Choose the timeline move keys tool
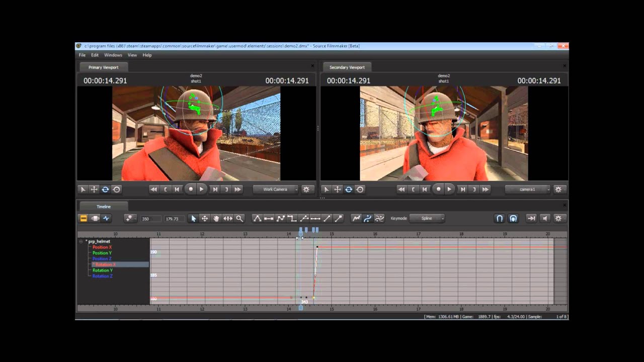The width and height of the screenshot is (644, 362). [205, 218]
